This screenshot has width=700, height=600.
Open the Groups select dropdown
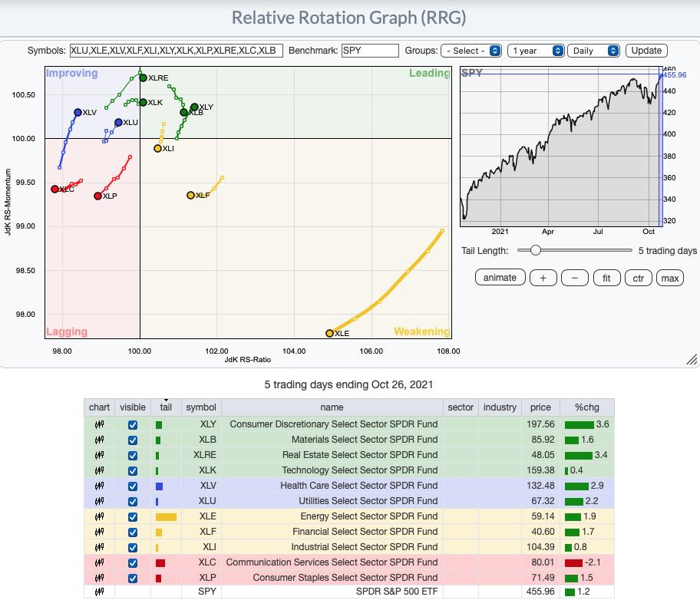(x=471, y=51)
